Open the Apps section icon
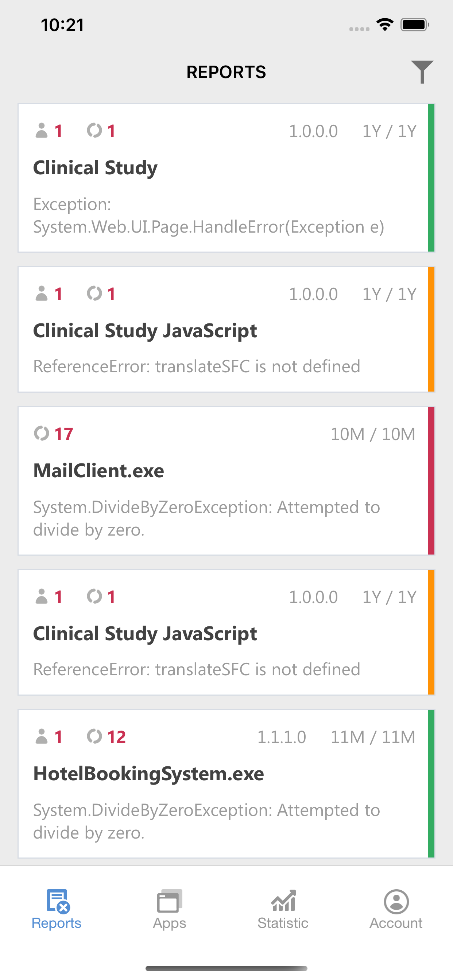 click(169, 902)
